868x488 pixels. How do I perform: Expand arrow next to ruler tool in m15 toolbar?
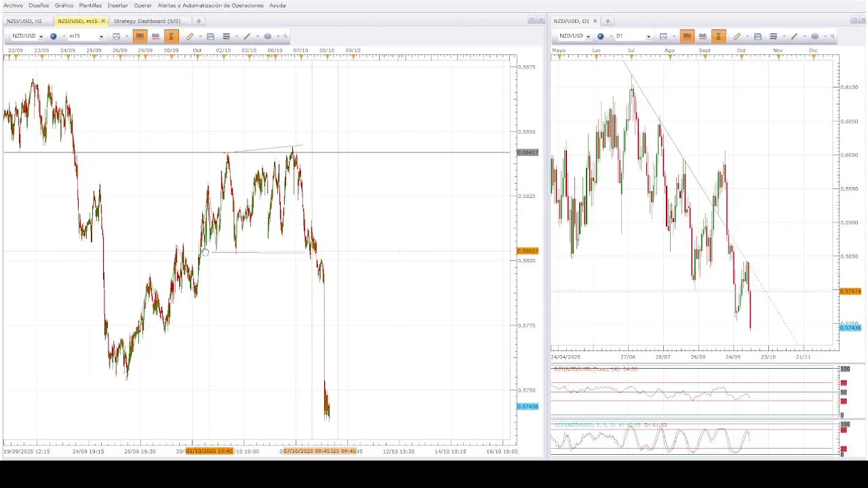tap(199, 37)
